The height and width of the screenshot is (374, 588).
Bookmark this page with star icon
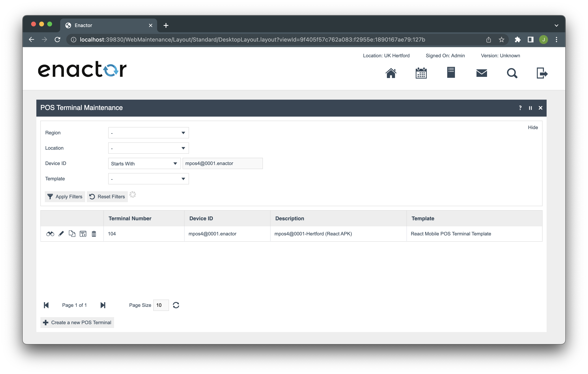point(501,40)
